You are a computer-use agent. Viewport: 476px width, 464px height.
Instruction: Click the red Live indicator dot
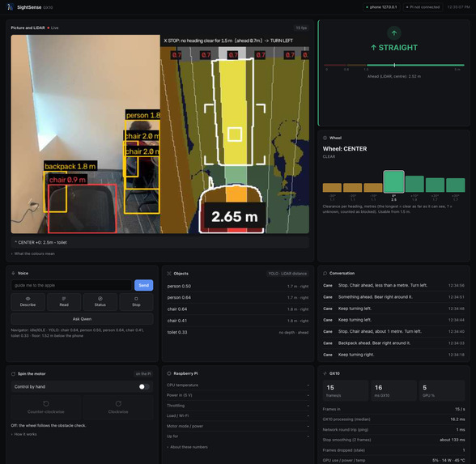click(x=49, y=28)
